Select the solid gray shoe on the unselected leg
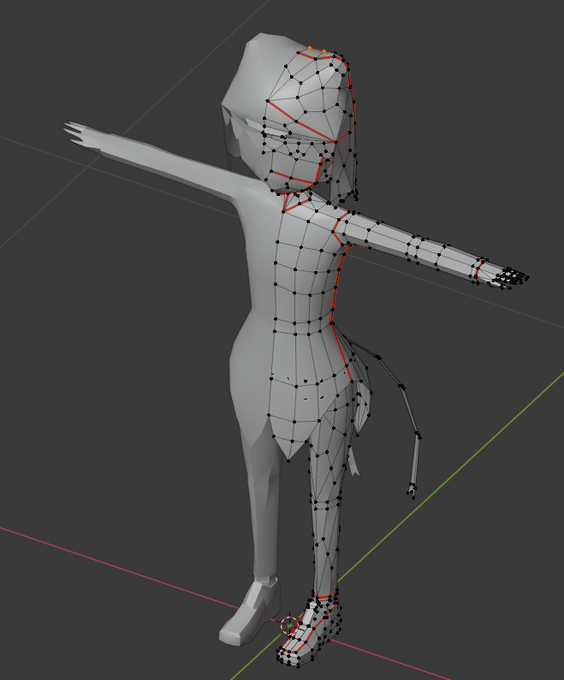 [x=249, y=613]
